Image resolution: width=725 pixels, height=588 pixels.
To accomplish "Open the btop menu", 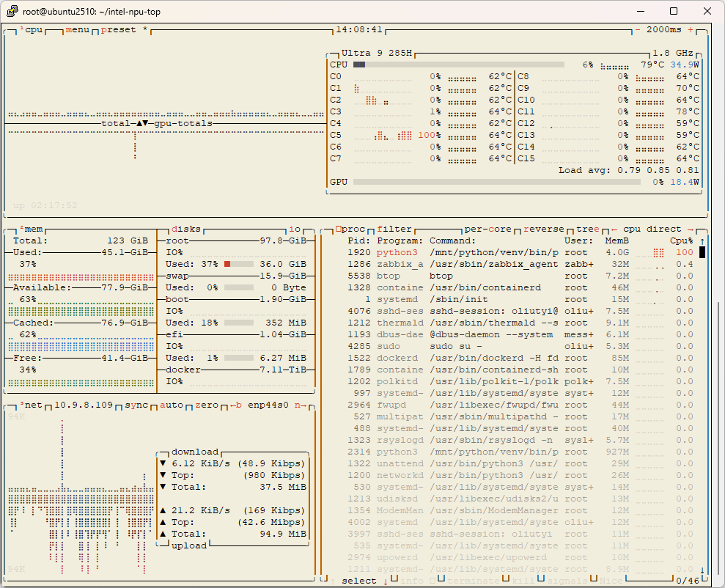I will pos(77,30).
